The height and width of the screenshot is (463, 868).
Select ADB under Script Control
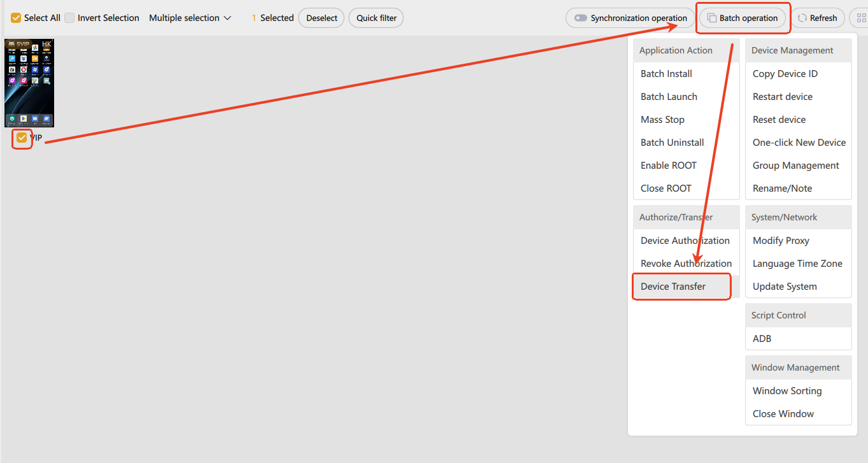point(762,339)
